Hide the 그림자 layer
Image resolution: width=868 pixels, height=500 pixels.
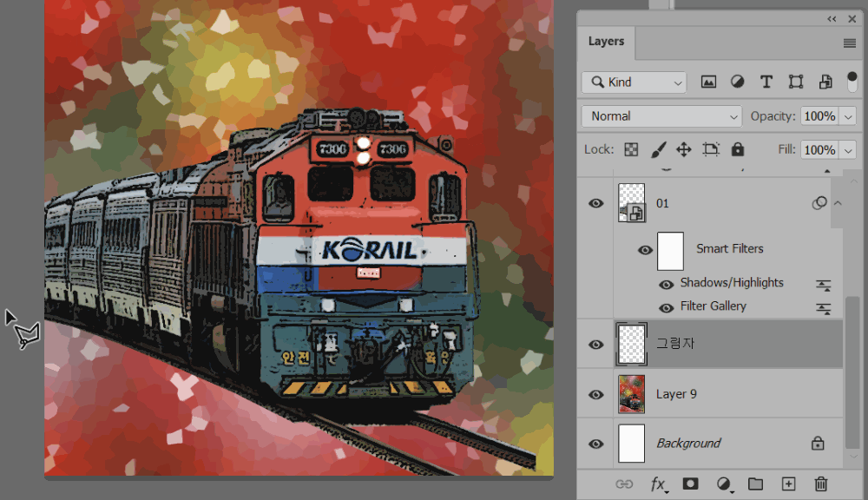tap(596, 345)
